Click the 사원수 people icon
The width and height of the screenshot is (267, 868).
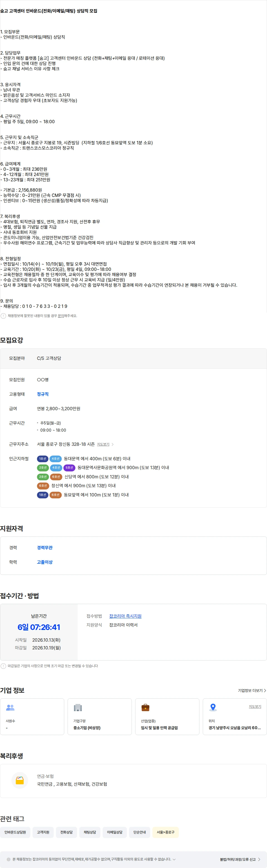click(11, 708)
